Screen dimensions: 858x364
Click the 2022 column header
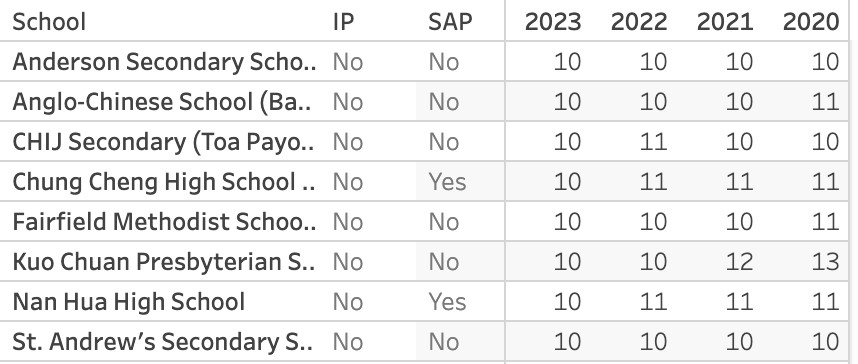point(639,22)
